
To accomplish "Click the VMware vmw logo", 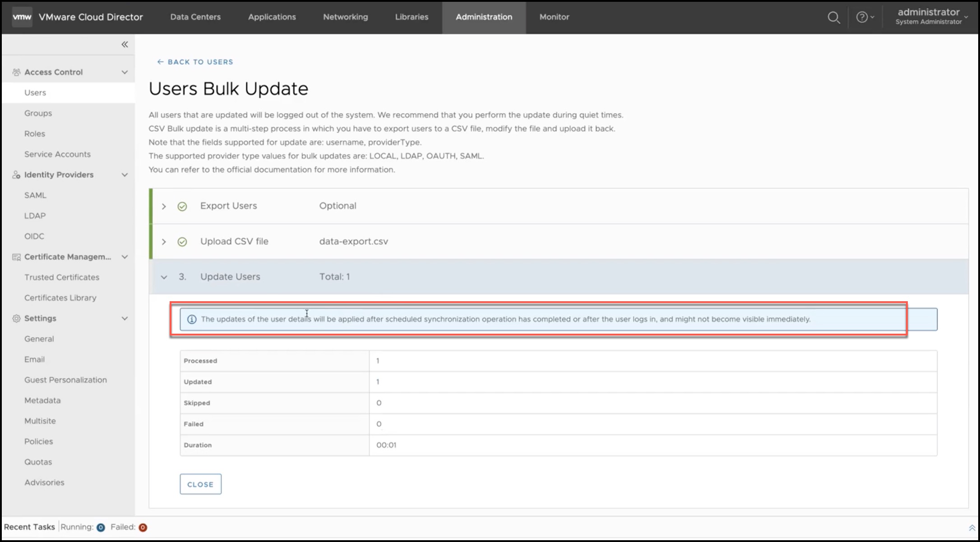I will tap(22, 17).
